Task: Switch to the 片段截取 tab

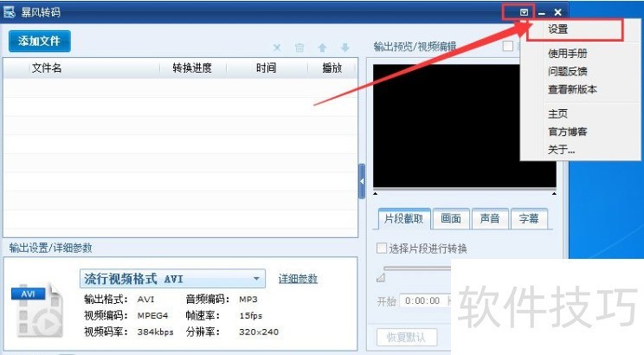Action: tap(403, 218)
